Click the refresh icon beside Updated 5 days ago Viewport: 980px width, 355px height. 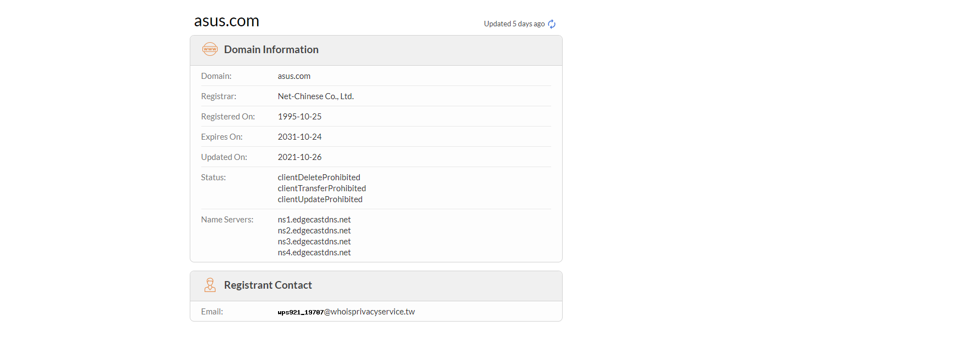click(x=552, y=24)
